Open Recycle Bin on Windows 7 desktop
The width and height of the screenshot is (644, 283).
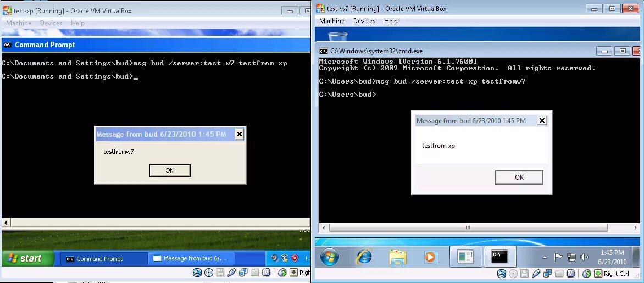pos(338,37)
